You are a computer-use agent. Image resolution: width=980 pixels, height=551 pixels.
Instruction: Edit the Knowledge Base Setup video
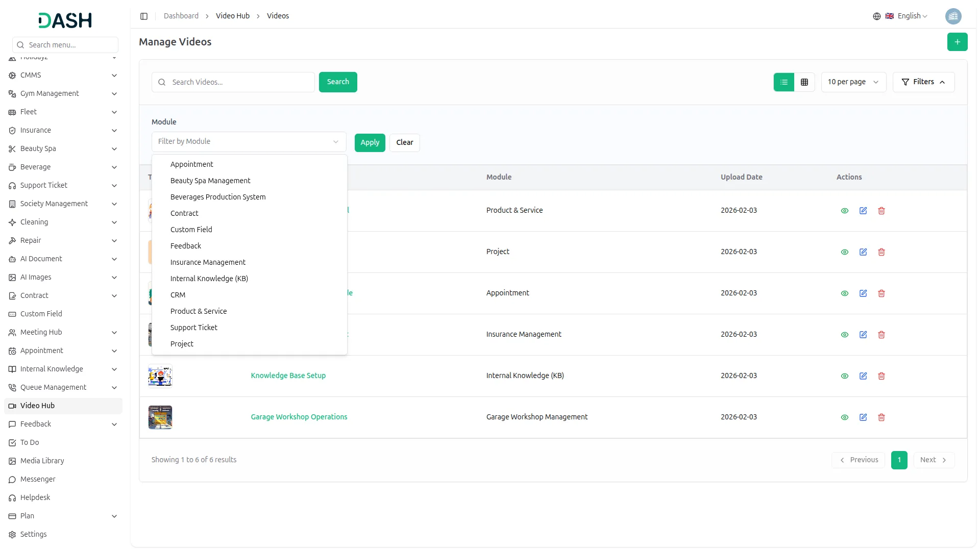(863, 376)
